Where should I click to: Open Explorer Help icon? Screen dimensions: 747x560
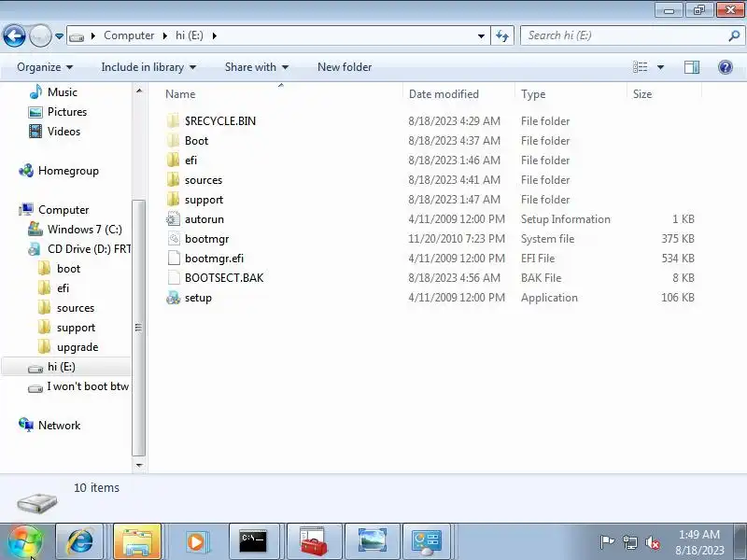click(726, 67)
